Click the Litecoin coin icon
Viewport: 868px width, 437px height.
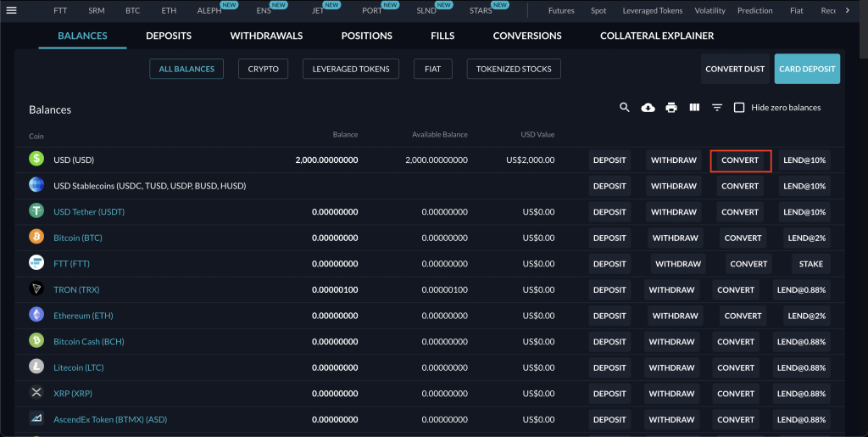click(36, 366)
